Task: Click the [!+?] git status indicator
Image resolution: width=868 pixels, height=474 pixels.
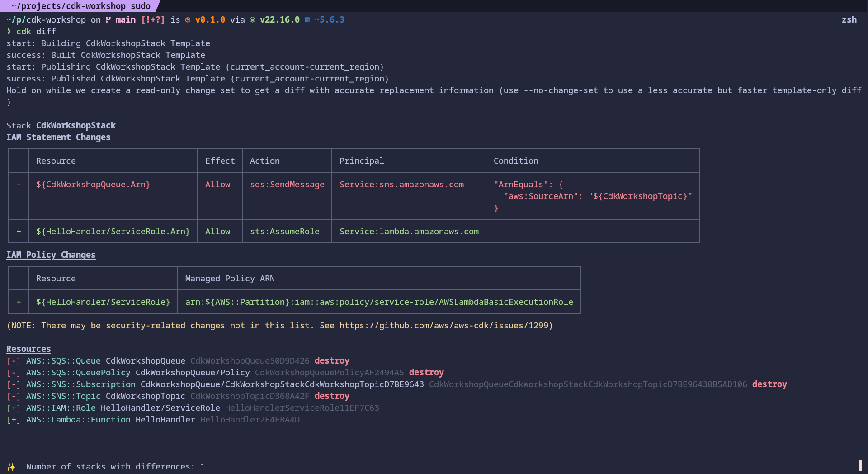Action: coord(153,20)
